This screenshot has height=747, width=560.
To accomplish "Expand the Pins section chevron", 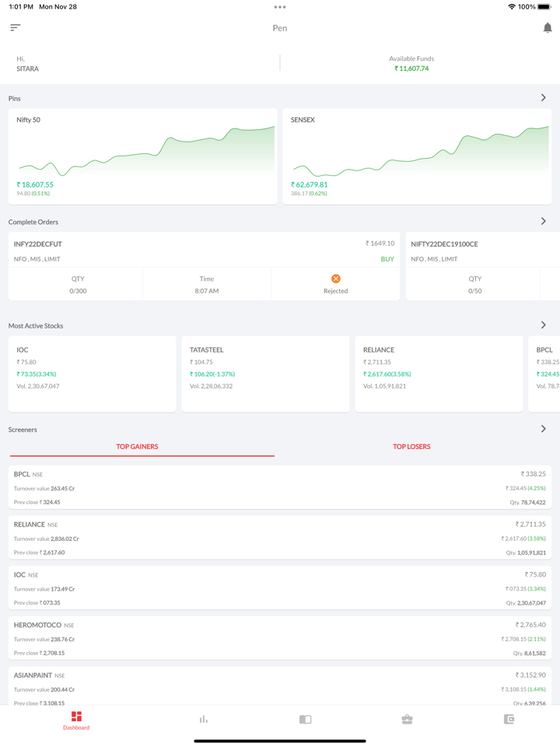I will tap(543, 98).
